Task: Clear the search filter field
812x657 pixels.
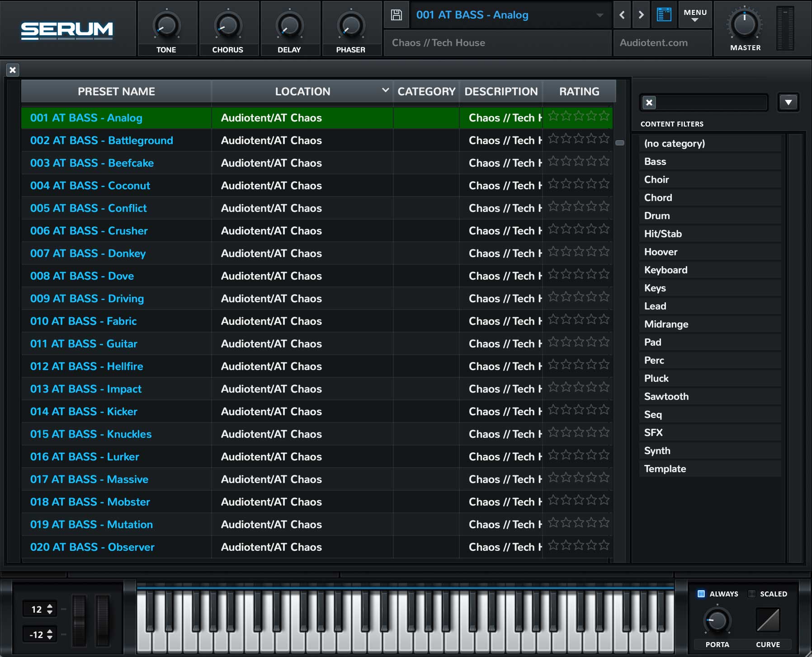Action: [649, 103]
